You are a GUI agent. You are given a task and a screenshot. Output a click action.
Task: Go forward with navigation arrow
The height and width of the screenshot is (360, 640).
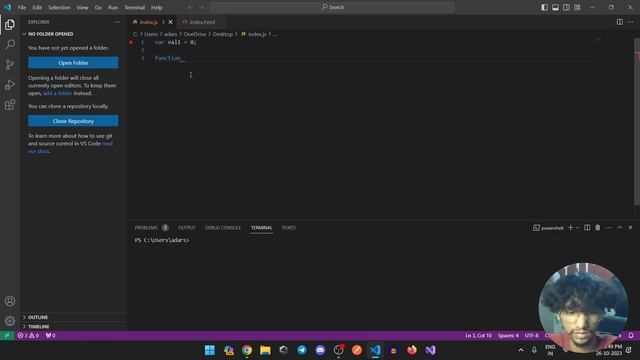202,7
